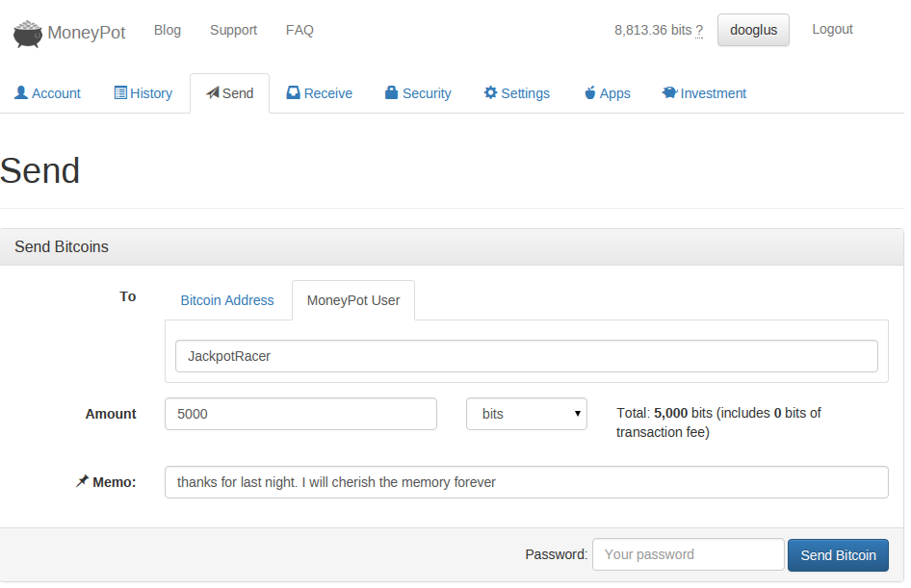Open the Support link
The width and height of the screenshot is (911, 588).
pos(234,30)
